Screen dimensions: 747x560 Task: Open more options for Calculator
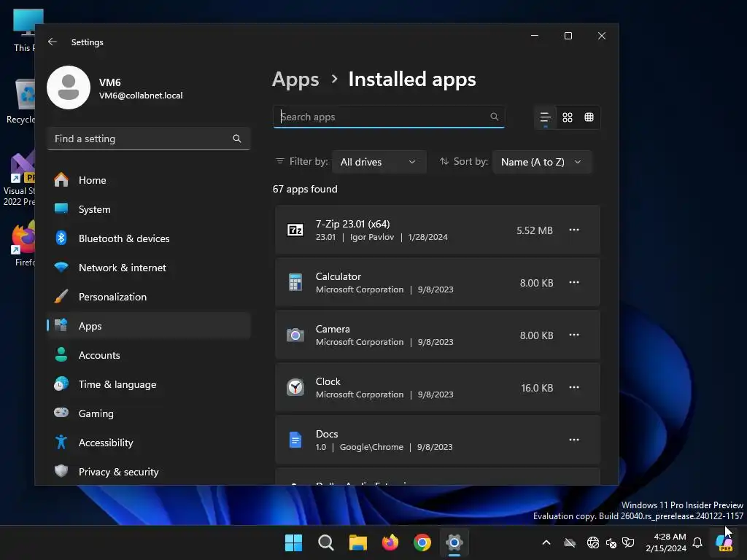574,282
